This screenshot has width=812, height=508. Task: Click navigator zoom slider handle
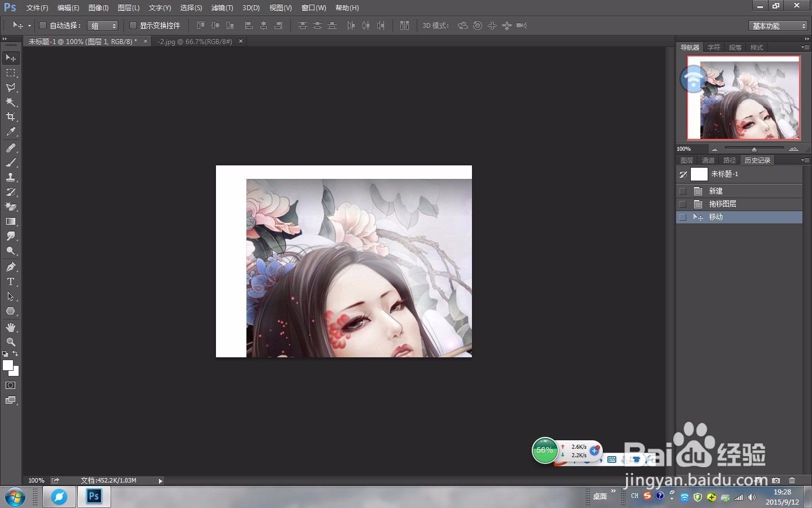[754, 149]
